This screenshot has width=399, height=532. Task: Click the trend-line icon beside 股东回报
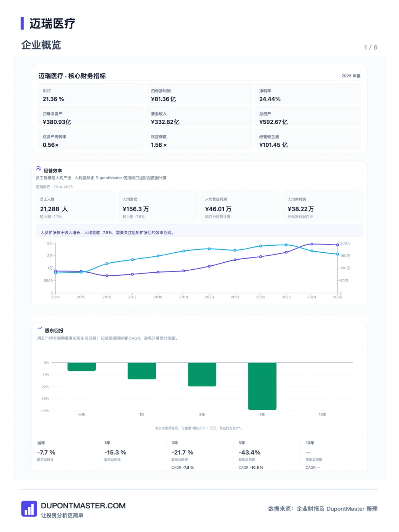[40, 328]
